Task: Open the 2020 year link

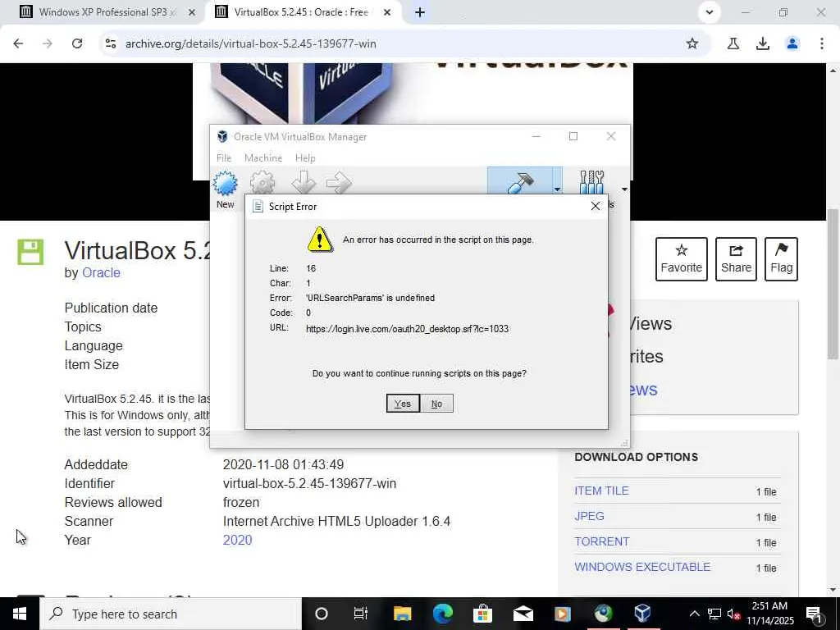Action: click(x=237, y=540)
